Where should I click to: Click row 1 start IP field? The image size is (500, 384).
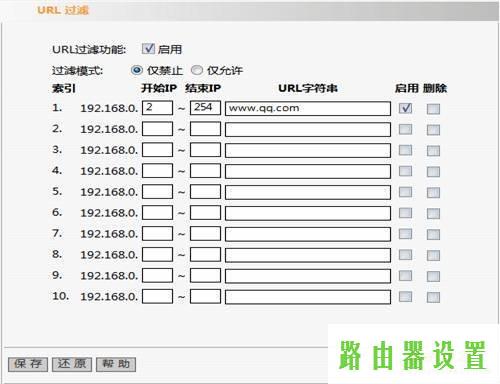157,108
